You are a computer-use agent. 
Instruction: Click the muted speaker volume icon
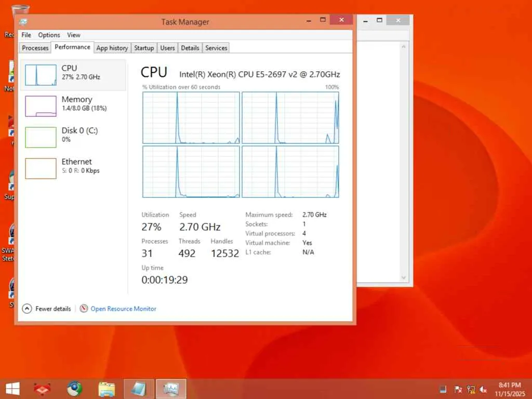[x=483, y=390]
